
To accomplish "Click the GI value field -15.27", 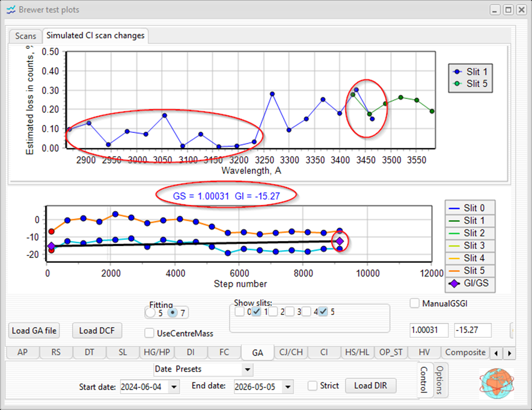I will point(472,330).
